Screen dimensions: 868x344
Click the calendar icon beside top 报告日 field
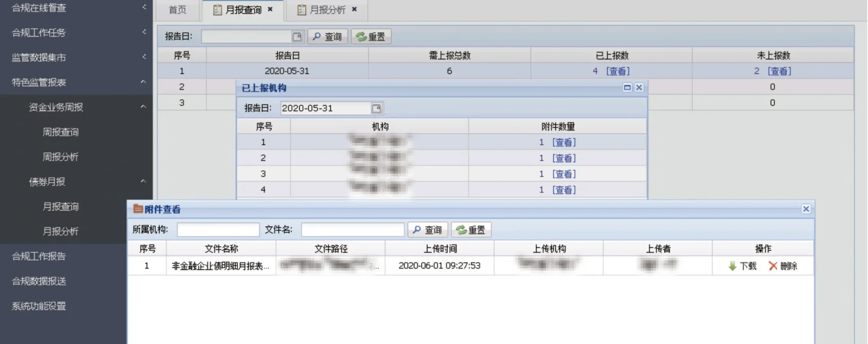pyautogui.click(x=297, y=37)
